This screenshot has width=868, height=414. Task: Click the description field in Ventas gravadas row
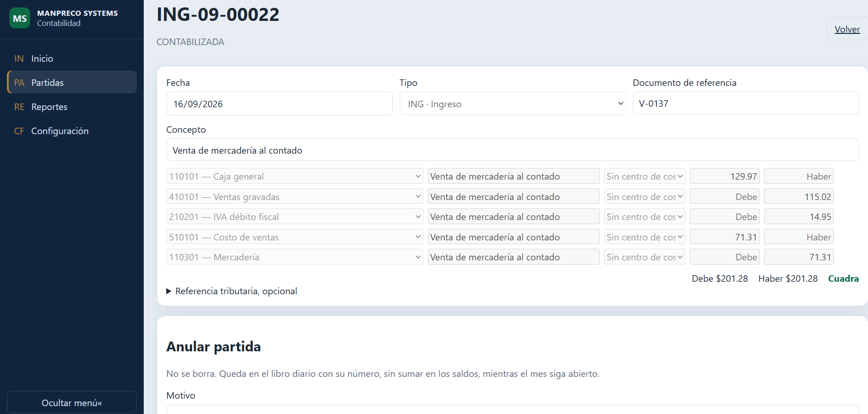point(514,197)
